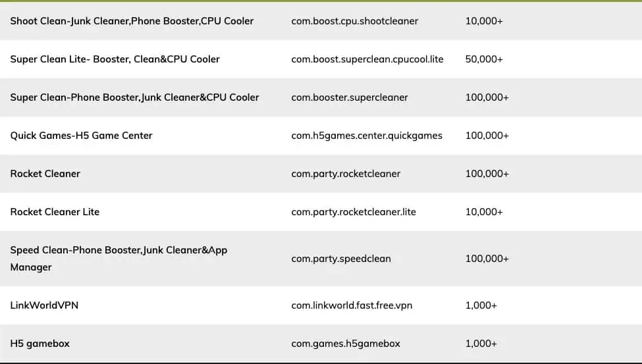Select the com.boost.cpu.shootcleaner package text
This screenshot has height=364, width=642.
354,21
